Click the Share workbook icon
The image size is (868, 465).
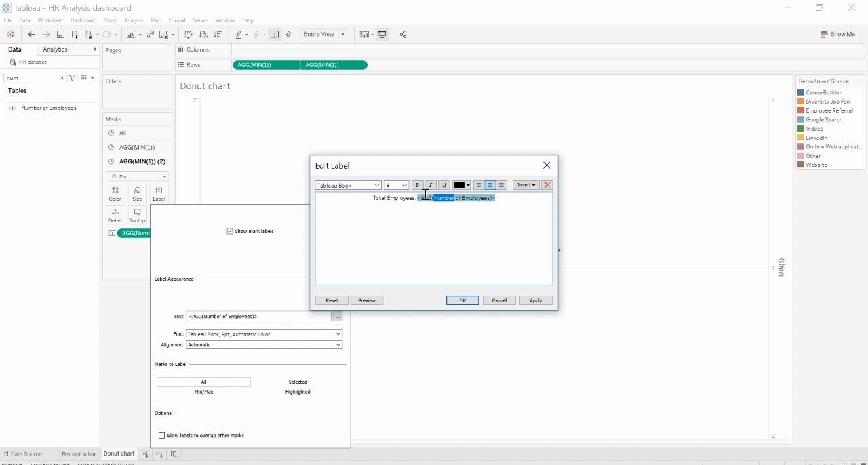[x=403, y=34]
